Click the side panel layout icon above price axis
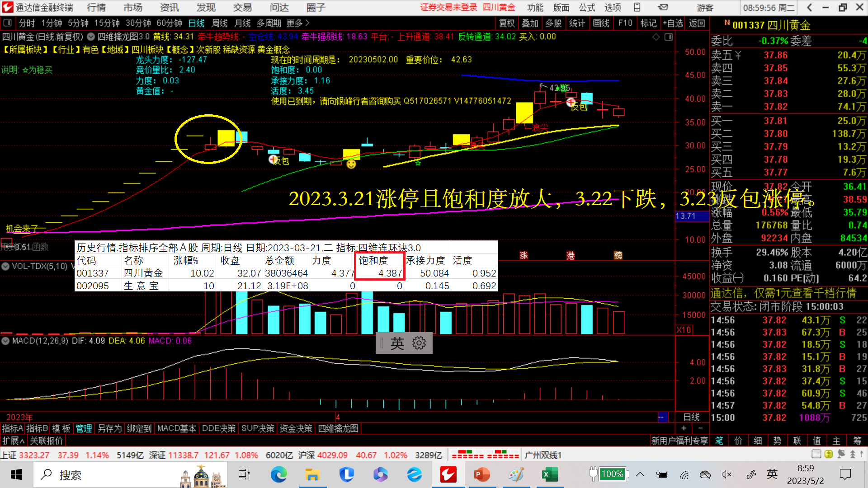 click(x=669, y=37)
